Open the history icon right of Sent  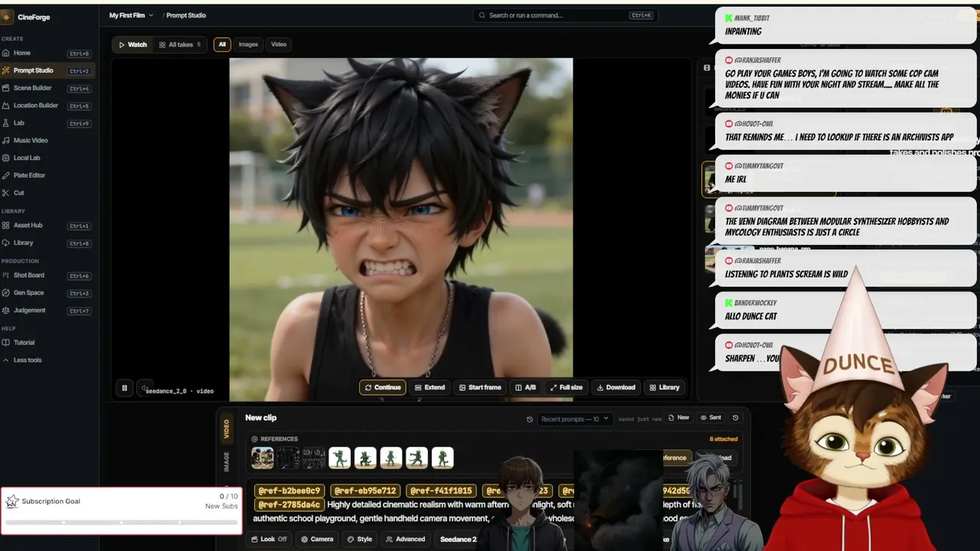[736, 418]
